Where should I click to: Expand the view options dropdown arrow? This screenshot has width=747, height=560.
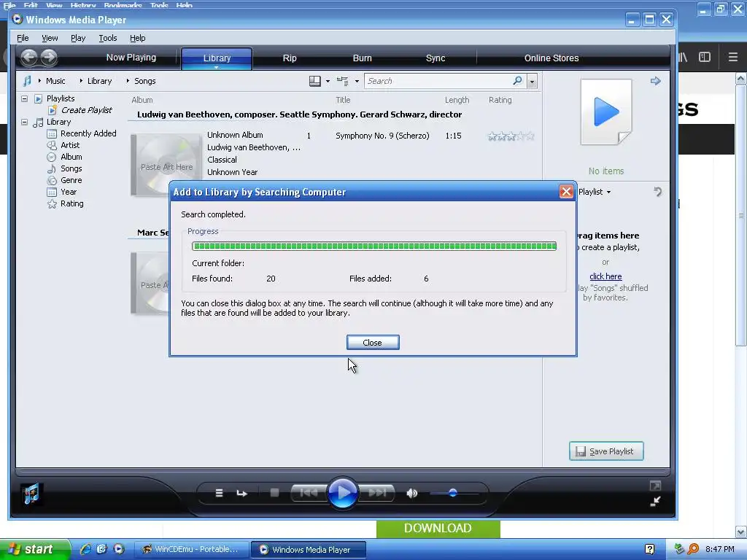click(x=357, y=82)
